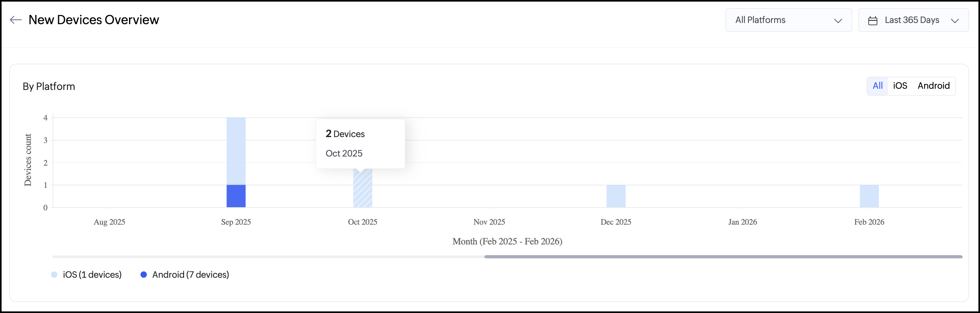980x313 pixels.
Task: Click the iOS legend color dot
Action: [54, 275]
